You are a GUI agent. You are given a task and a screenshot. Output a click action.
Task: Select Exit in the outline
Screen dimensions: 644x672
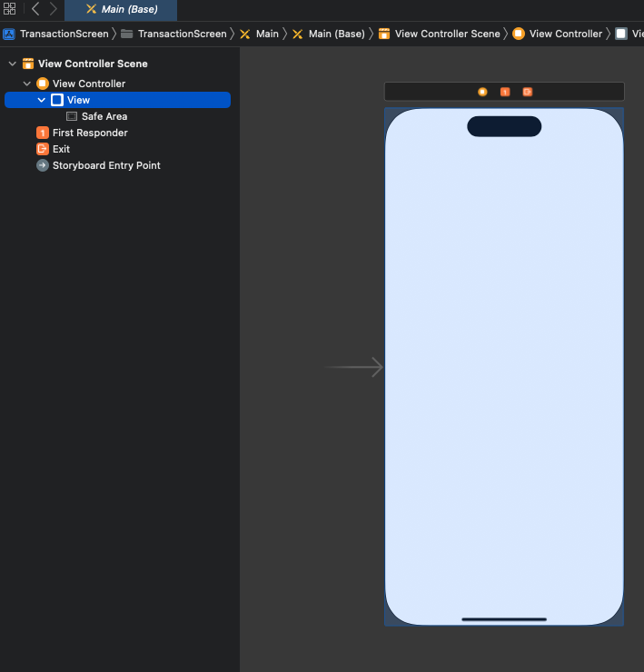pos(61,149)
